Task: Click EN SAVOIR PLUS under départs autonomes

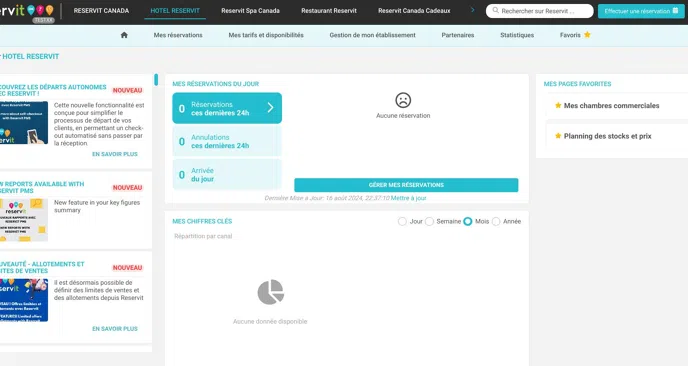Action: pos(115,154)
